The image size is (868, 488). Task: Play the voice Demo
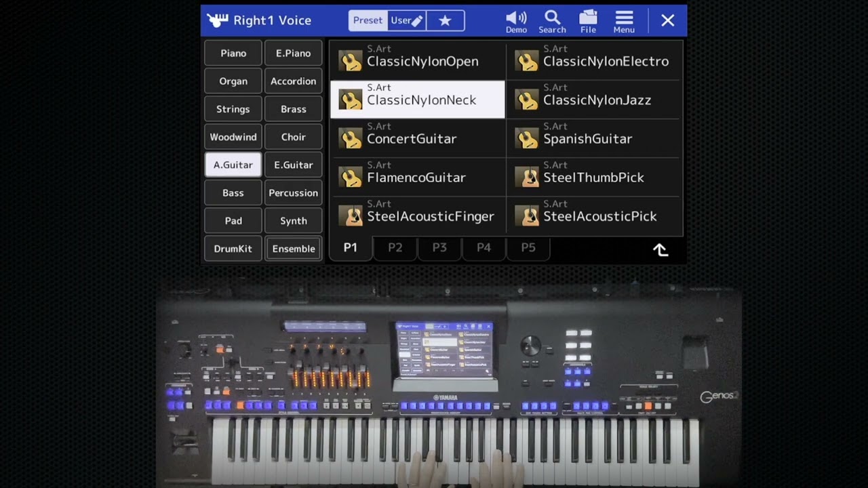click(516, 22)
